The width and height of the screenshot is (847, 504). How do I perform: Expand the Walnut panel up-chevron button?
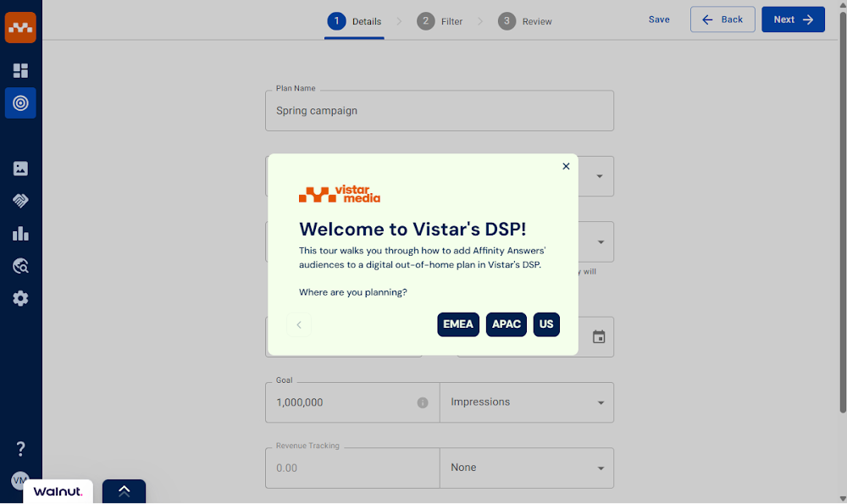[x=124, y=491]
